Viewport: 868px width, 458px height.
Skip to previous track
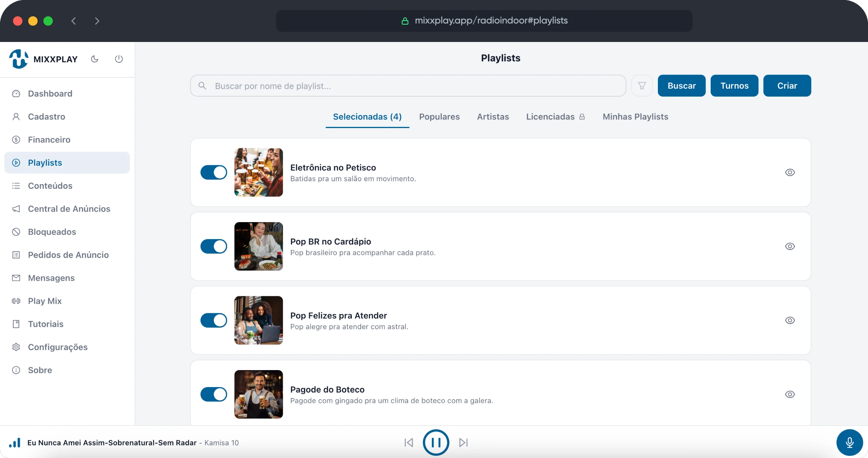pos(409,442)
